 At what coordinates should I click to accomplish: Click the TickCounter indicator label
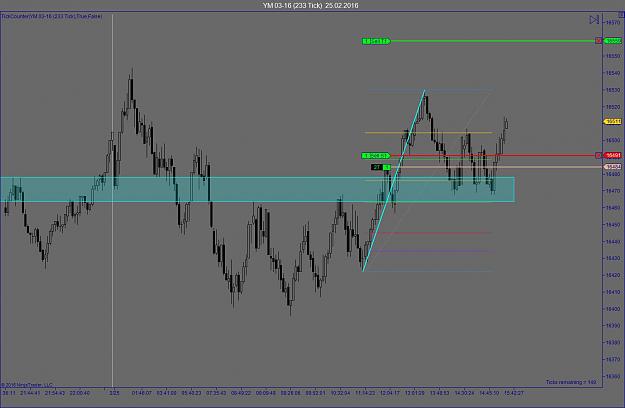(x=52, y=16)
